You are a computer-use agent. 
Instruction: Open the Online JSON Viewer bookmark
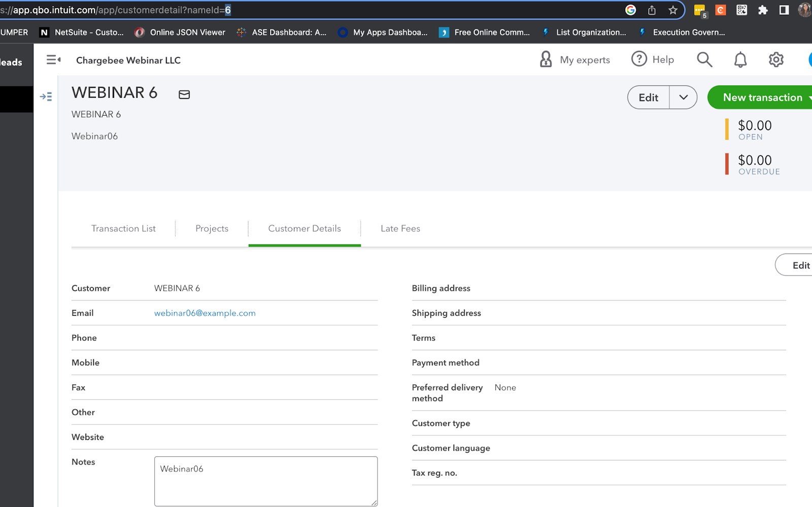(180, 32)
